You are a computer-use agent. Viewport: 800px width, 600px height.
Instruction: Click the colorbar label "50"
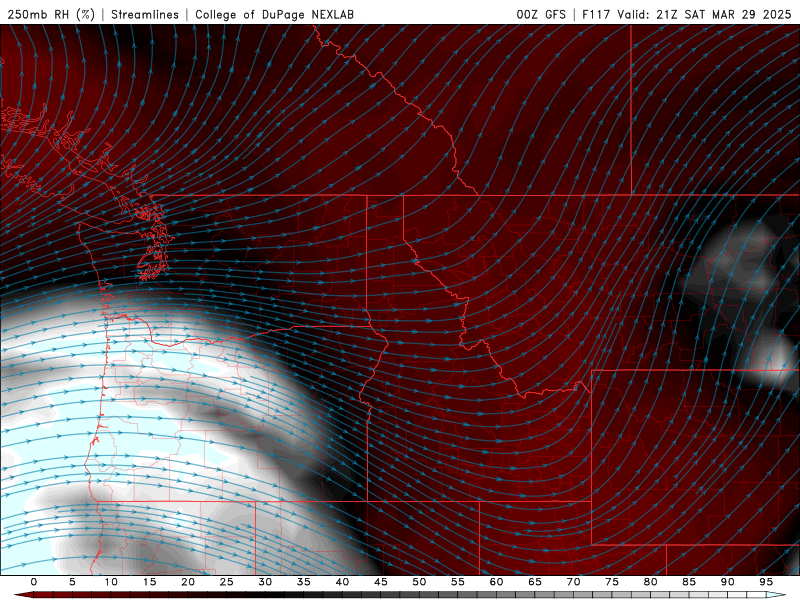[419, 582]
